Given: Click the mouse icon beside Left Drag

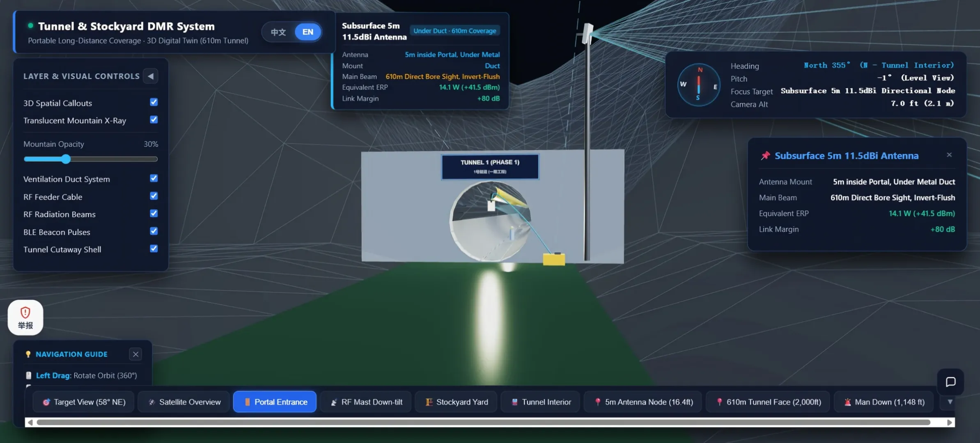Looking at the screenshot, I should (29, 375).
